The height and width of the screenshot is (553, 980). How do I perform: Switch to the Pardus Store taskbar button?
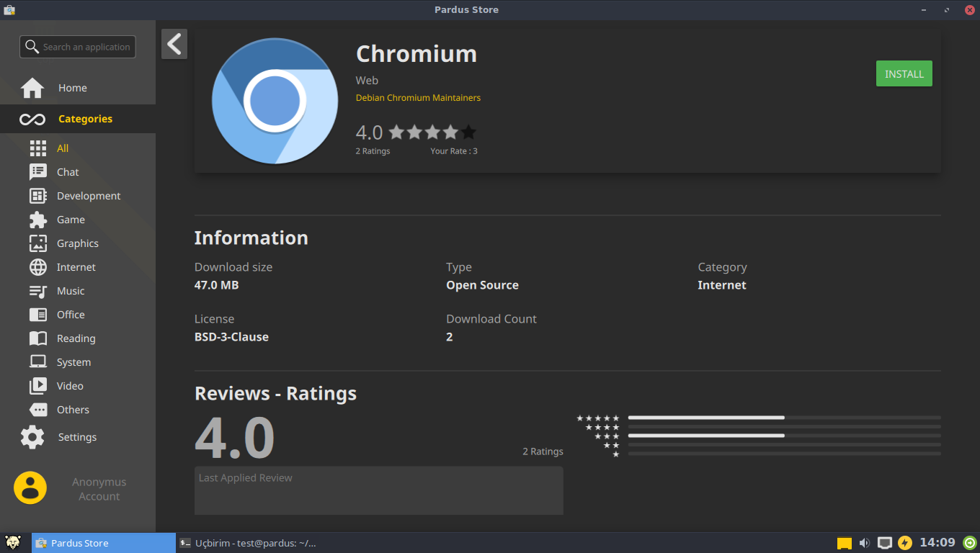tap(104, 543)
